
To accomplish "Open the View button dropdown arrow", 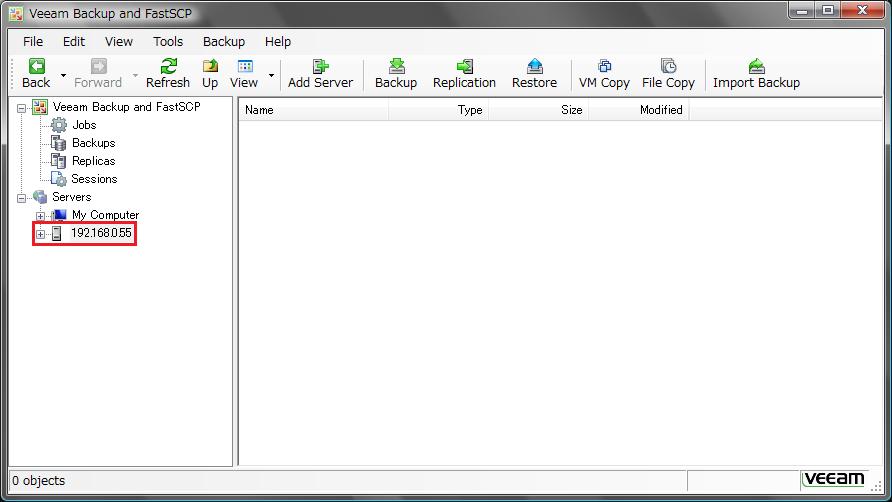I will pyautogui.click(x=271, y=75).
